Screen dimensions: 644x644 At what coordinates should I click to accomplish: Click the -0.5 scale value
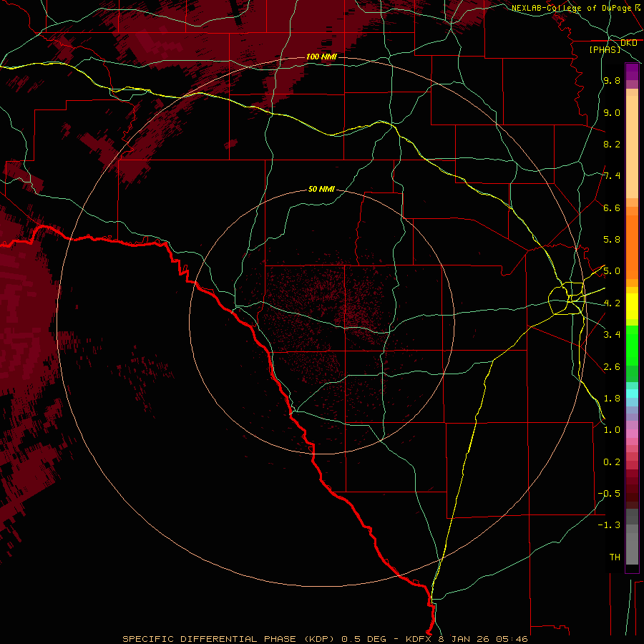[609, 493]
